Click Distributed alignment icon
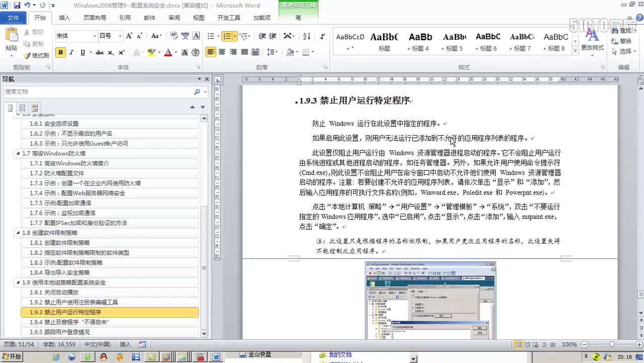This screenshot has width=644, height=363. tap(255, 52)
